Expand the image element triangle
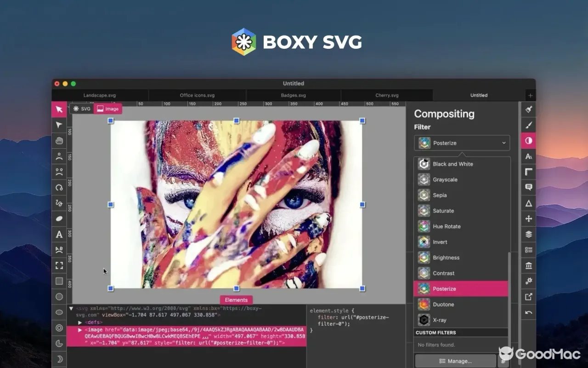This screenshot has width=588, height=368. (x=80, y=330)
